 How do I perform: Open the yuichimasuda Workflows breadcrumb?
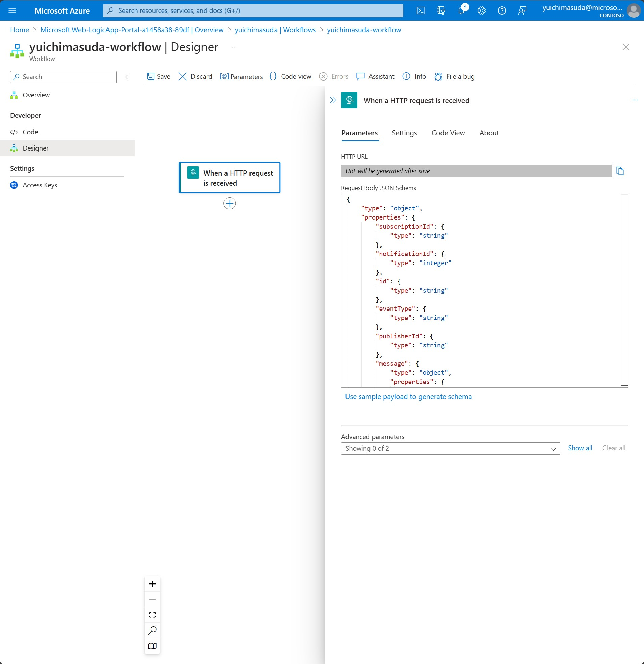click(275, 30)
